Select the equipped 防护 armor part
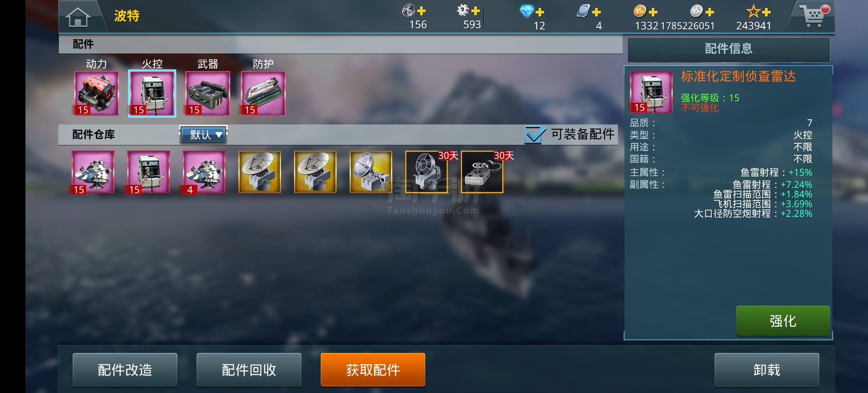868x393 pixels. click(x=263, y=94)
